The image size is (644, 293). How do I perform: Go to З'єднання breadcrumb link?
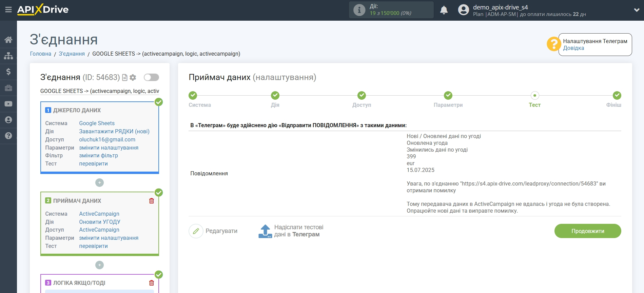pos(72,54)
